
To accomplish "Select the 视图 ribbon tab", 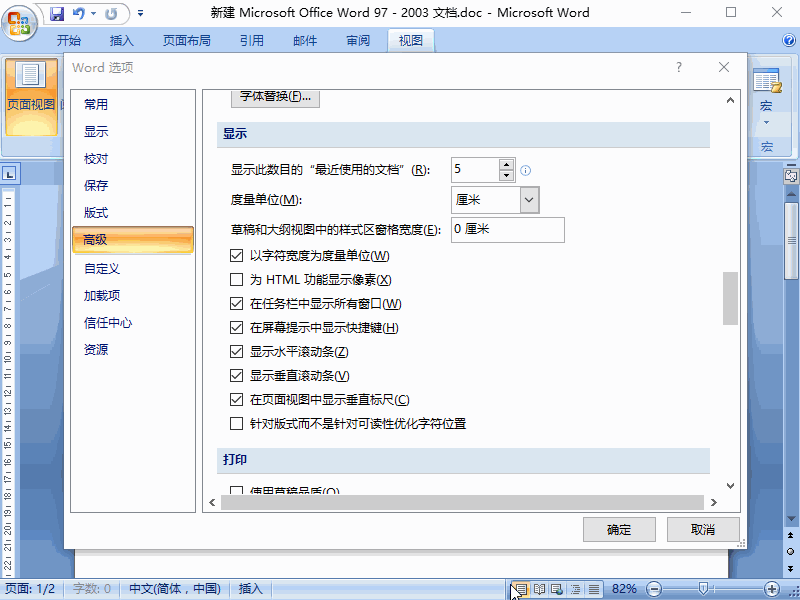I will 411,40.
